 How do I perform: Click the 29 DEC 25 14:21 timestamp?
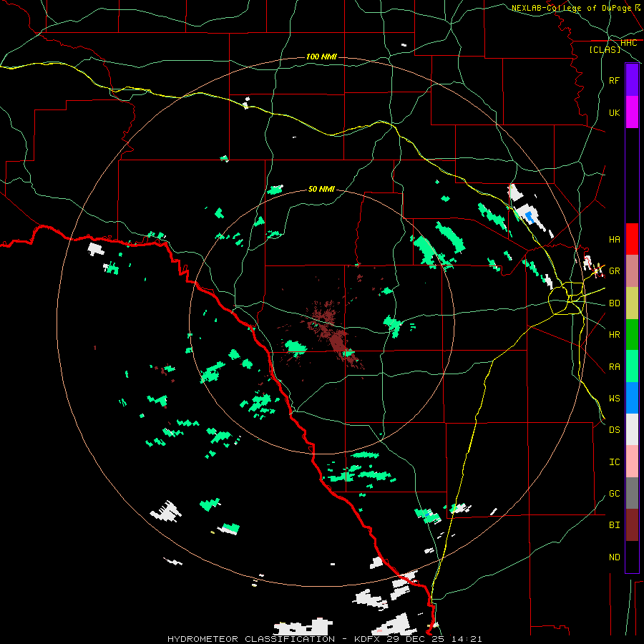[434, 639]
